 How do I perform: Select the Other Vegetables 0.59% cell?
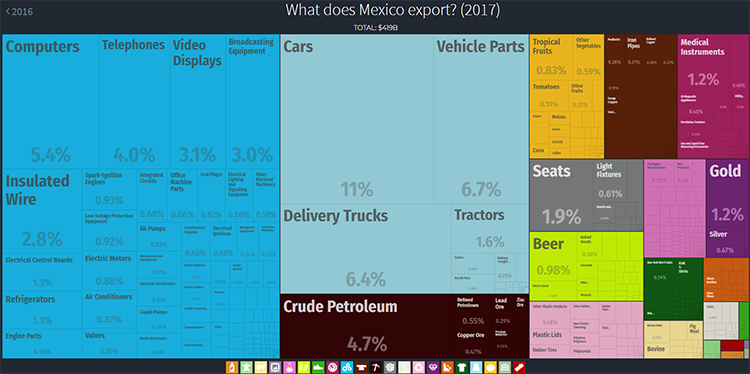pos(588,57)
